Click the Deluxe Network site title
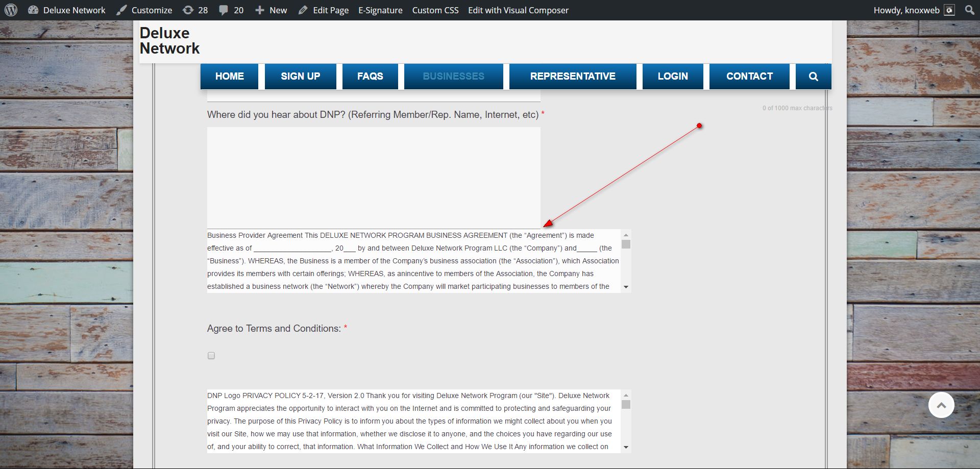Screen dimensions: 980x469 coord(169,41)
